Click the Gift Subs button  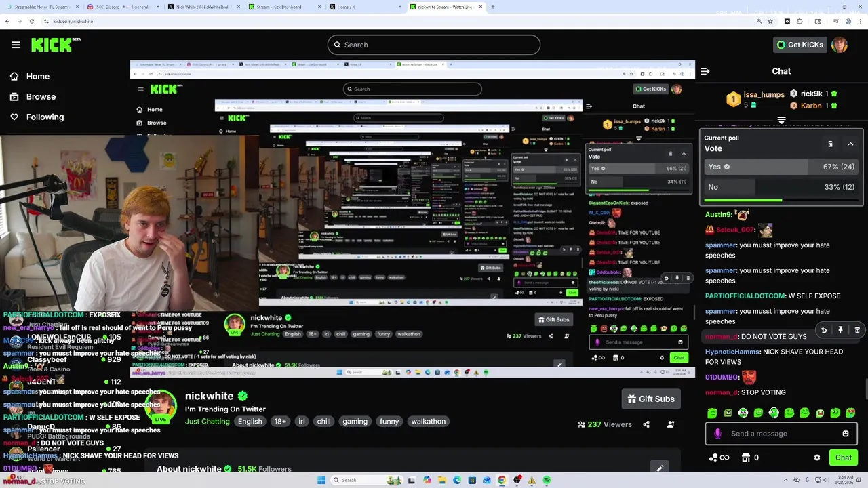point(651,399)
